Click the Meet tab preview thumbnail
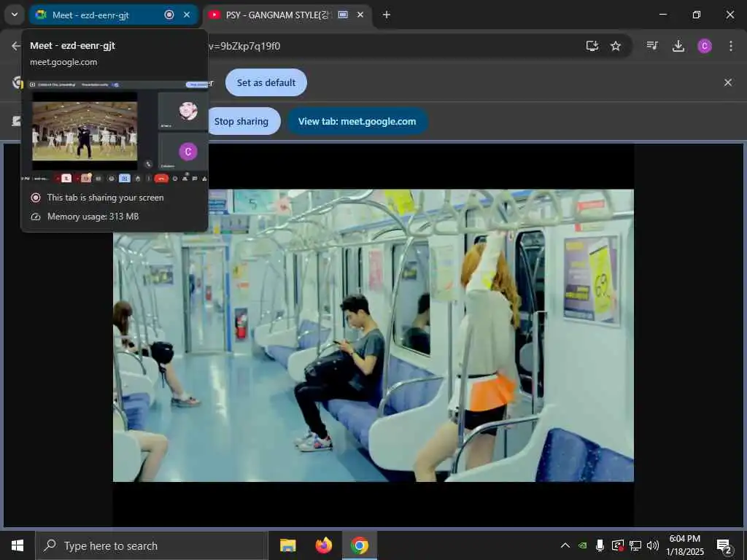The width and height of the screenshot is (747, 560). pyautogui.click(x=115, y=132)
